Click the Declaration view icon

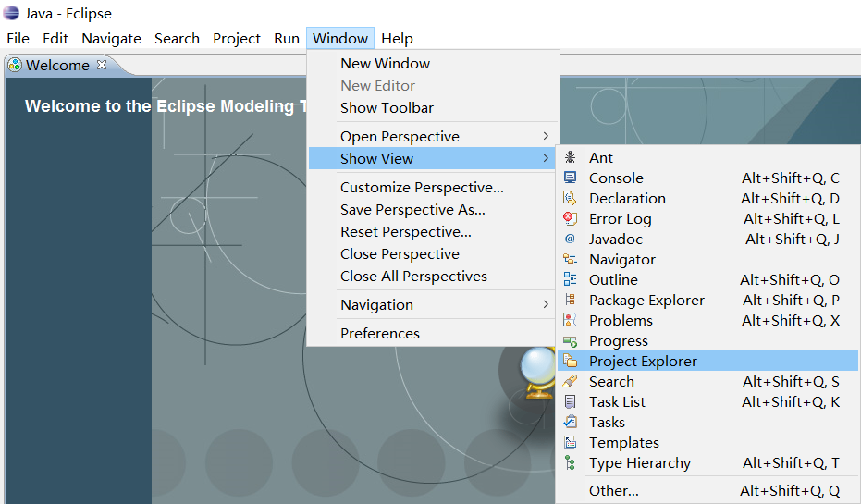tap(570, 198)
